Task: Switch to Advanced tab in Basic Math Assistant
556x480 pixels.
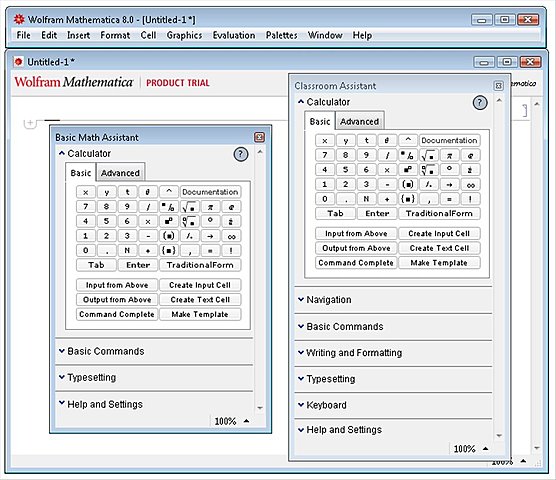Action: point(120,173)
